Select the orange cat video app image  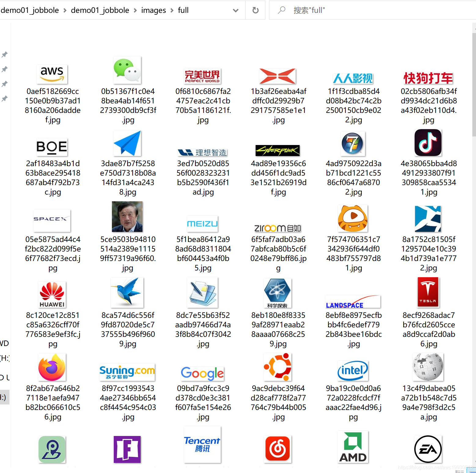(353, 218)
